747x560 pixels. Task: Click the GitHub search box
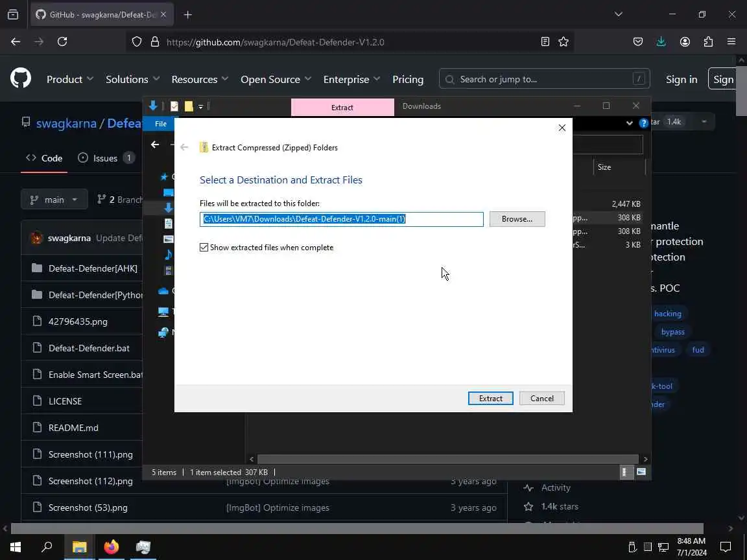[x=544, y=79]
